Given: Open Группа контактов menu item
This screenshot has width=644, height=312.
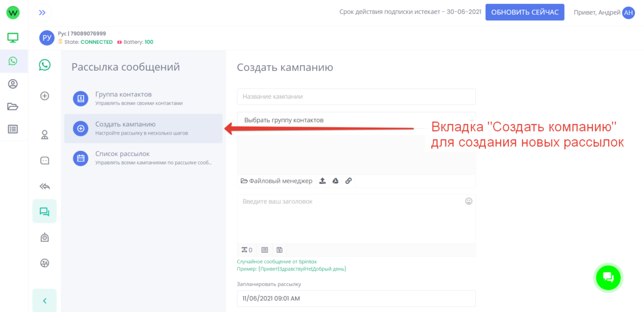Looking at the screenshot, I should (143, 99).
